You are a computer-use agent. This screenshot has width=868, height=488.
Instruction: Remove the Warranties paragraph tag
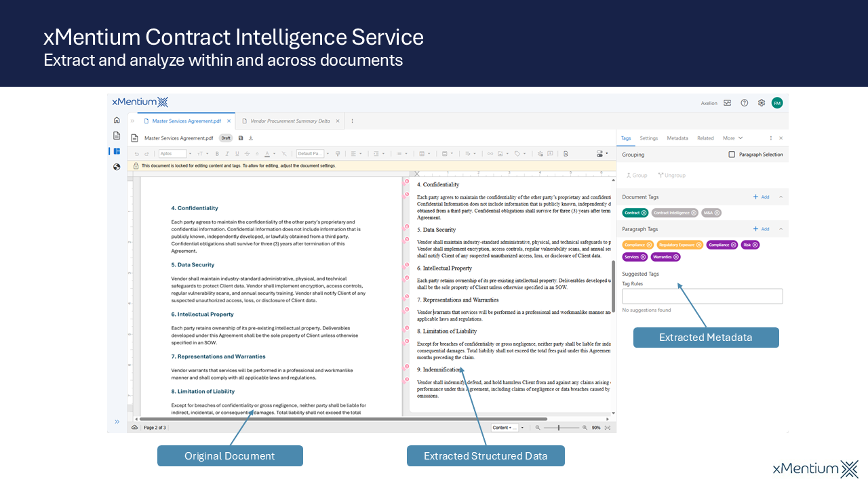pyautogui.click(x=676, y=257)
